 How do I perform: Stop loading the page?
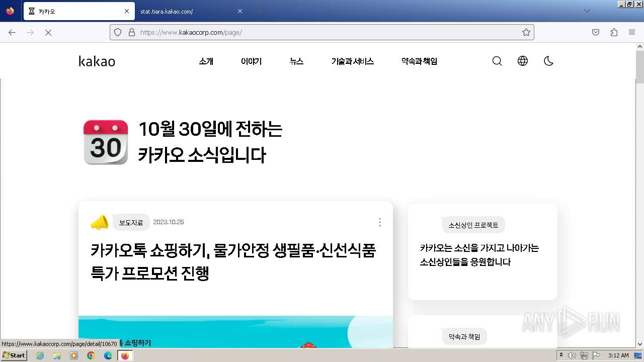coord(48,32)
